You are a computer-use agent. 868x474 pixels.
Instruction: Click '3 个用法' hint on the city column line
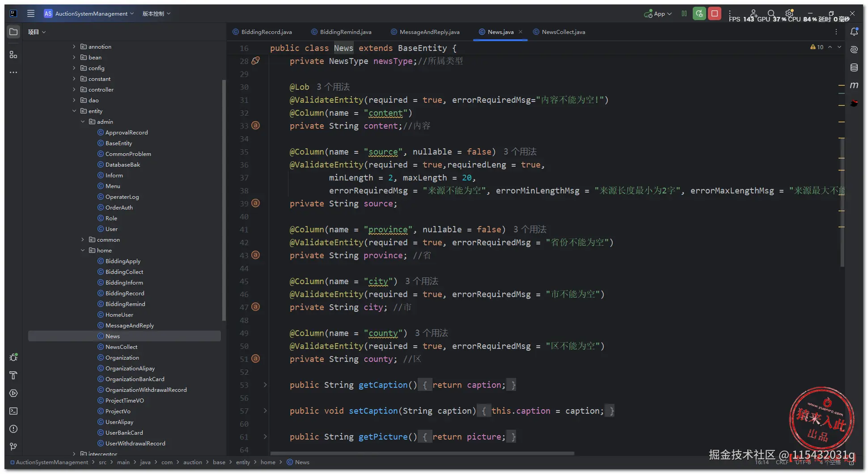pyautogui.click(x=422, y=281)
